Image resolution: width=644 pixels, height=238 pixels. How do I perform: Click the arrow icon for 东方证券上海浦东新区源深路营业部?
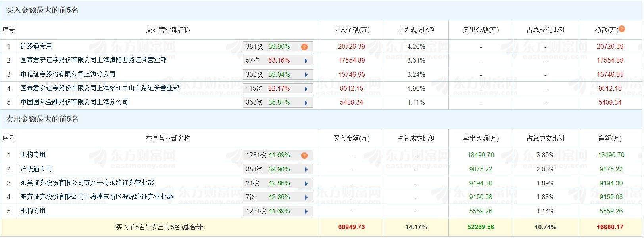tap(306, 197)
